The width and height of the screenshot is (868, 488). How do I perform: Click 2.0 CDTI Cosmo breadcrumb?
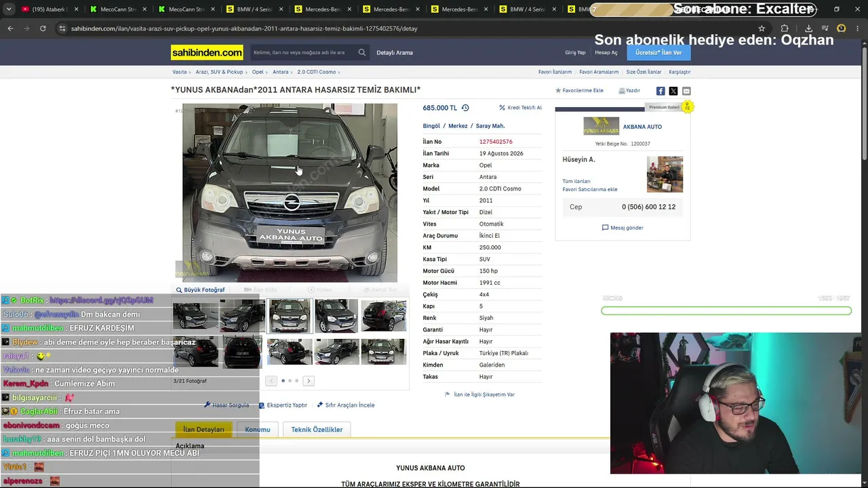(x=317, y=72)
